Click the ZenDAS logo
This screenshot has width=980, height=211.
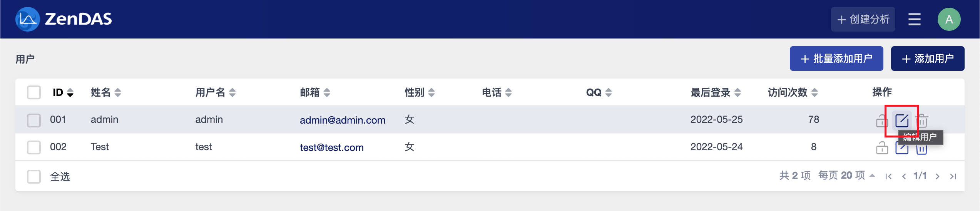(64, 19)
